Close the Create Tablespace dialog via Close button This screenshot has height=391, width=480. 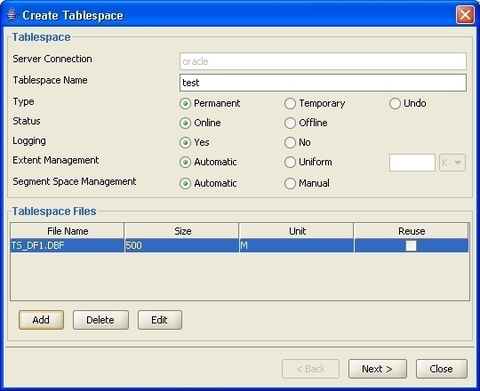coord(441,369)
